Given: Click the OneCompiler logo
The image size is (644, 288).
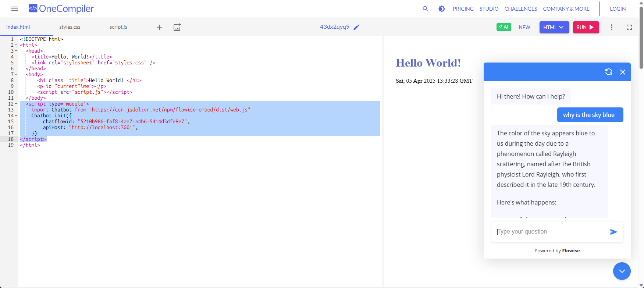Looking at the screenshot, I should coord(61,8).
